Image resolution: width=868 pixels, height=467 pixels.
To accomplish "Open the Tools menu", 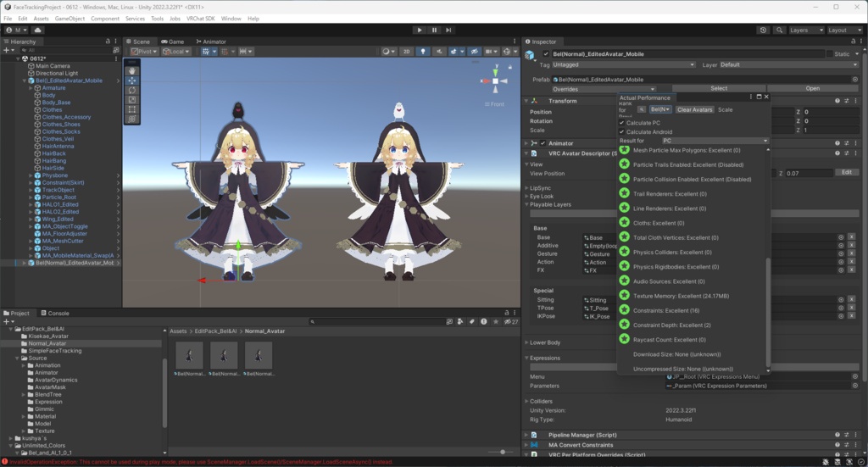I will (157, 19).
